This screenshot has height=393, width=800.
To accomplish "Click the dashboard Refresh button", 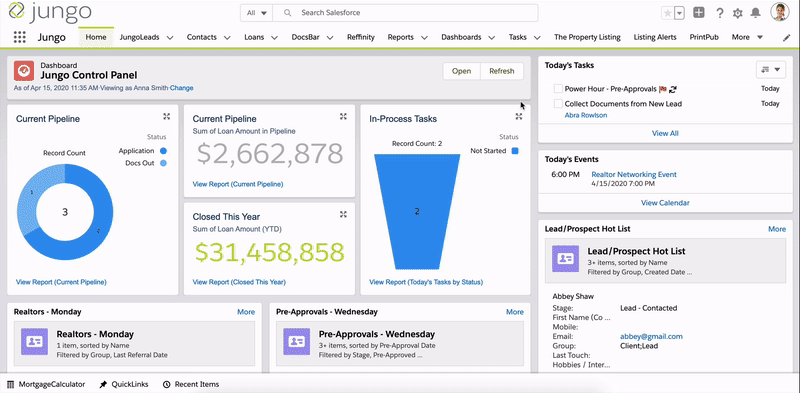I will pos(502,71).
